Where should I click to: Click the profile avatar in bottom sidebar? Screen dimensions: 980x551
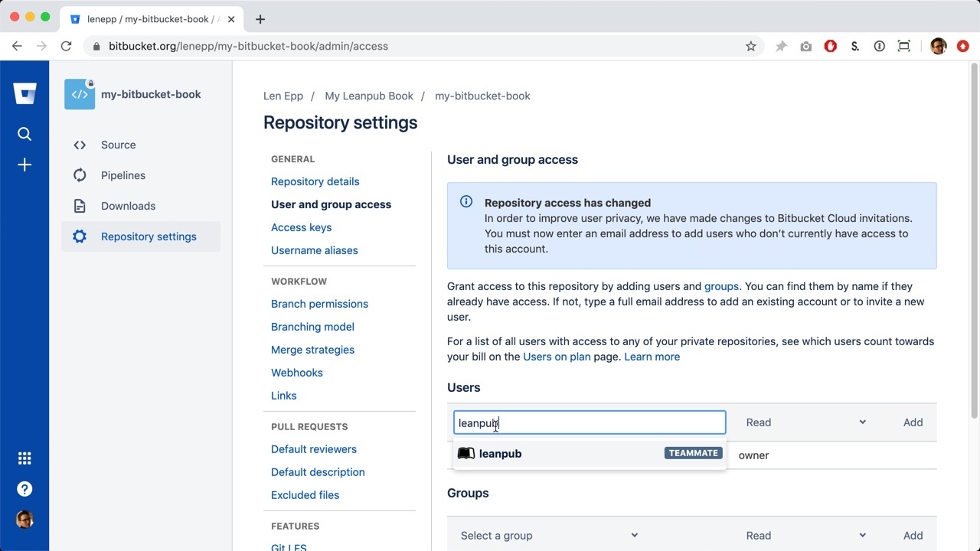24,520
